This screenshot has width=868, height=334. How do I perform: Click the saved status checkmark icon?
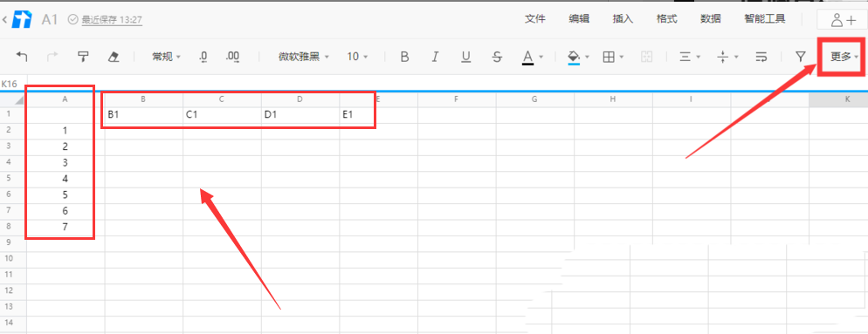pyautogui.click(x=73, y=19)
